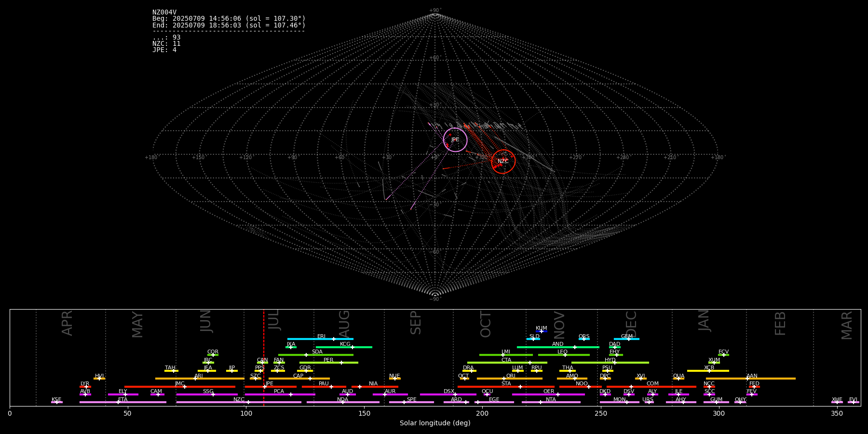Screen dimensions: 868x434
Task: Select the KUM shower label at the top
Action: [x=542, y=328]
